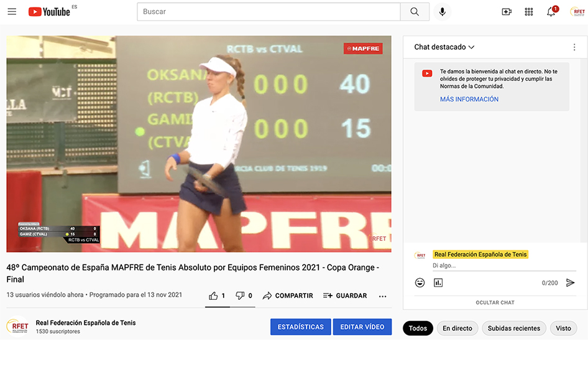Open the emoji picker in chat
This screenshot has width=588, height=392.
point(420,282)
